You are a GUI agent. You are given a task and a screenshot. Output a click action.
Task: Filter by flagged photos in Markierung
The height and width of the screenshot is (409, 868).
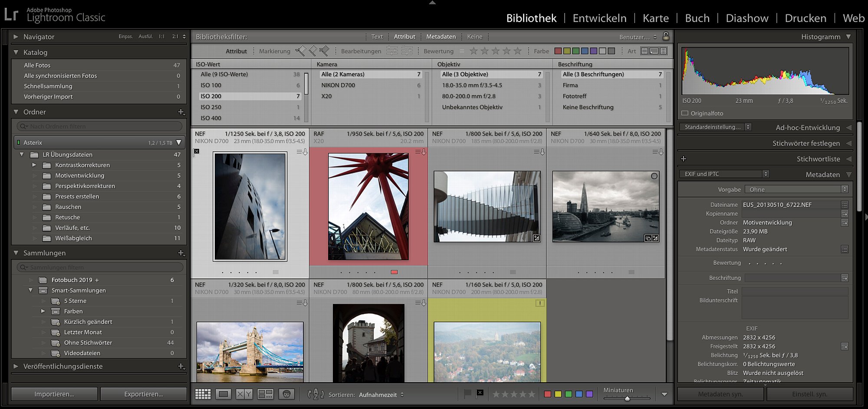[300, 51]
